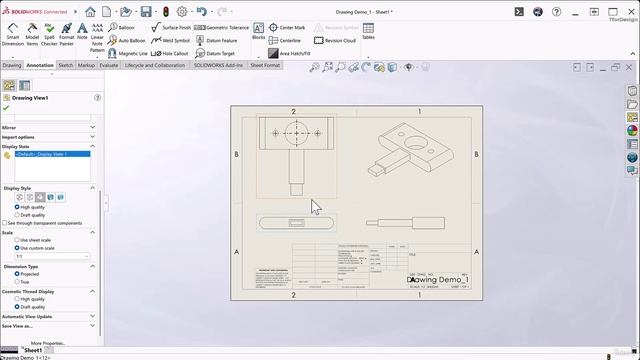Select the Smart Dimension tool
Viewport: 640px width, 360px height.
pos(13,35)
